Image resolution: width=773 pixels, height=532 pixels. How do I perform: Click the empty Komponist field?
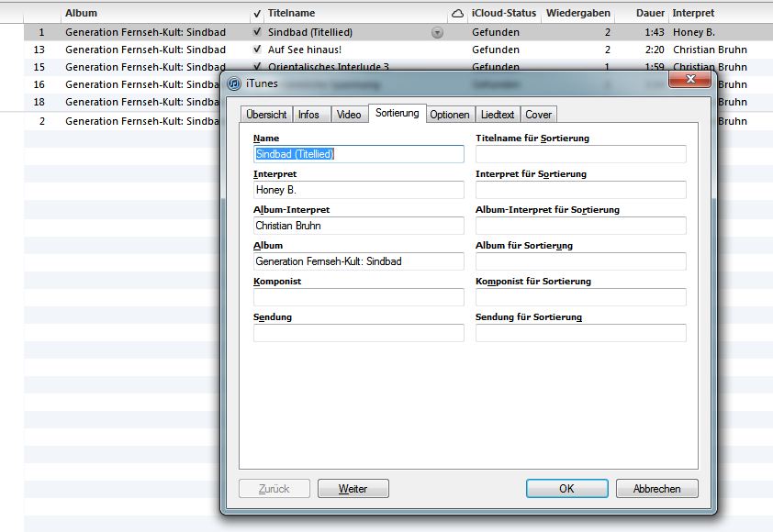pyautogui.click(x=359, y=297)
